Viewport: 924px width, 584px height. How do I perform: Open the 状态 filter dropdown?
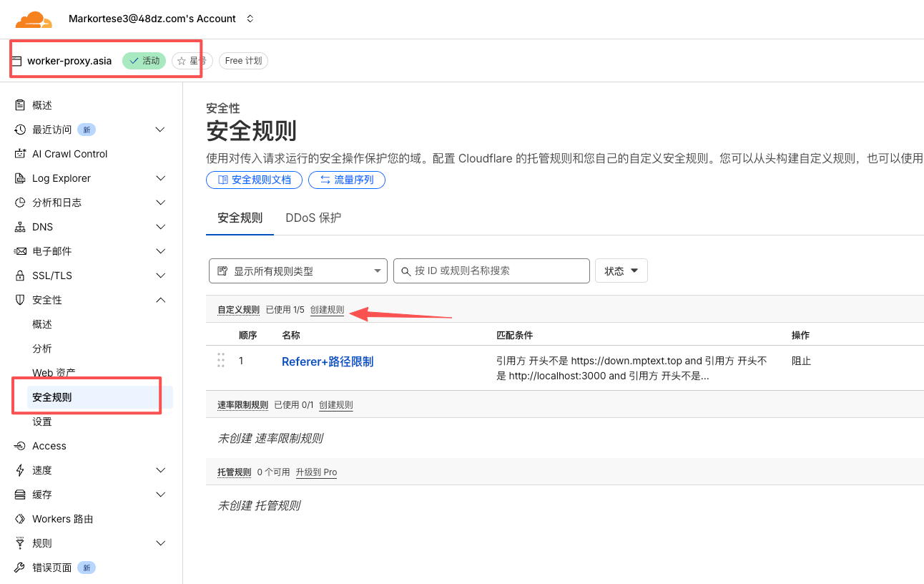(621, 271)
